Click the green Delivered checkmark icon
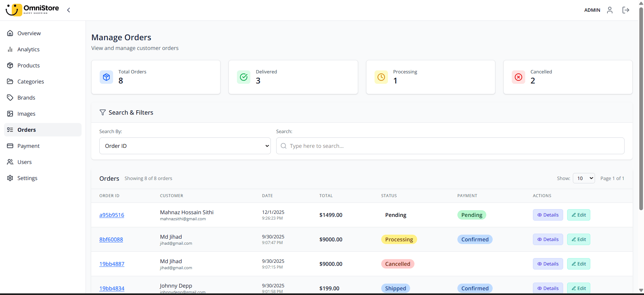The height and width of the screenshot is (295, 644). 244,77
